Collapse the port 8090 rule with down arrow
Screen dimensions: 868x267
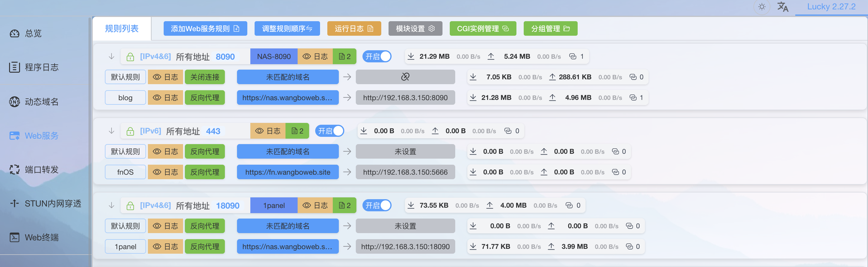point(112,57)
